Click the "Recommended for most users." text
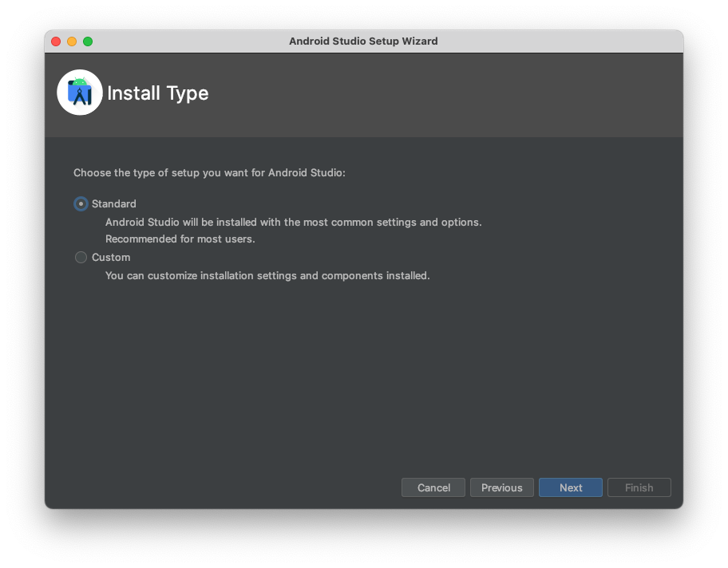 (x=180, y=239)
